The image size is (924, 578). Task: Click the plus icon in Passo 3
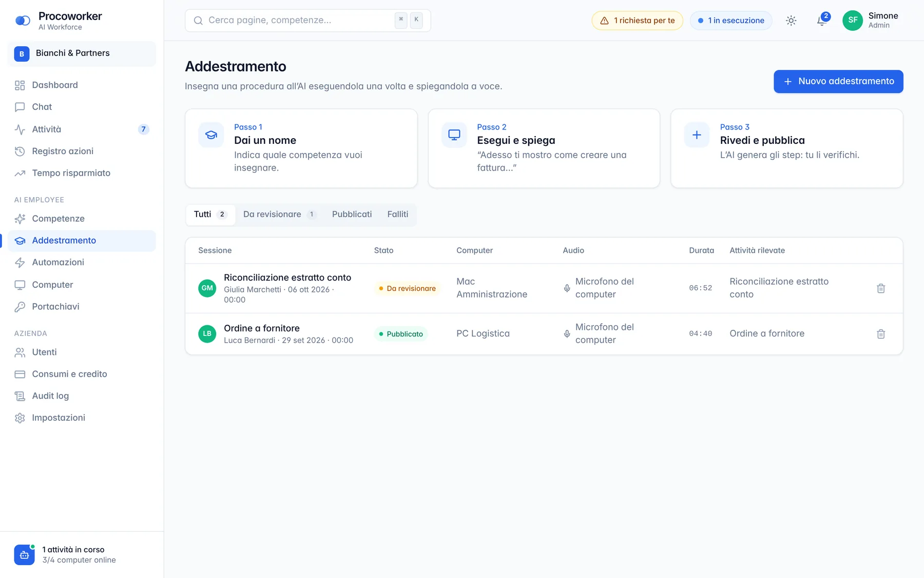(x=697, y=135)
